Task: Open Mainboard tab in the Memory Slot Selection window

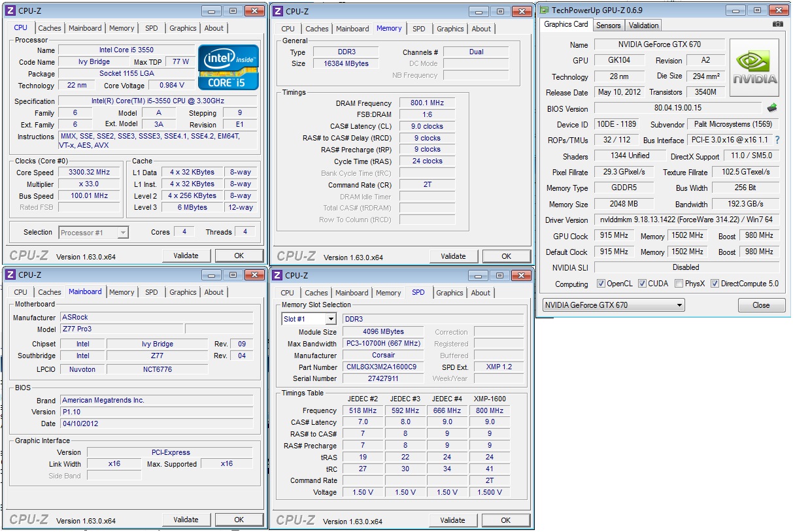Action: coord(352,293)
